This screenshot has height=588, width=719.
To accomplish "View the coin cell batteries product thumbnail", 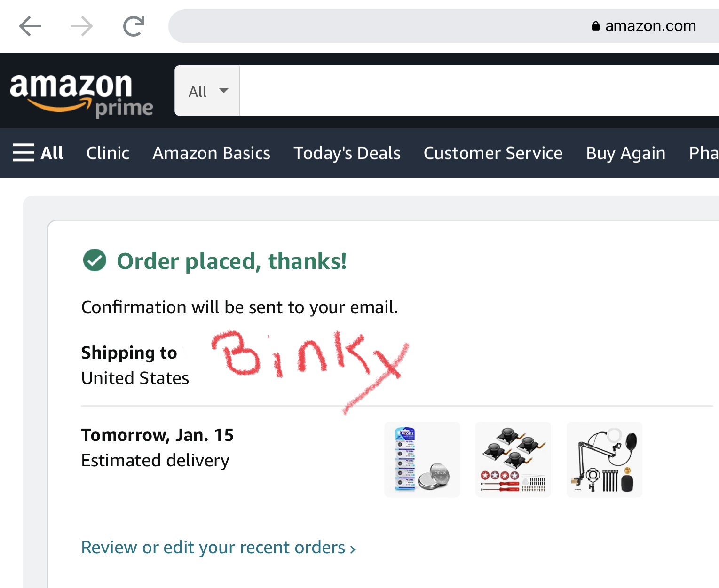I will 422,459.
